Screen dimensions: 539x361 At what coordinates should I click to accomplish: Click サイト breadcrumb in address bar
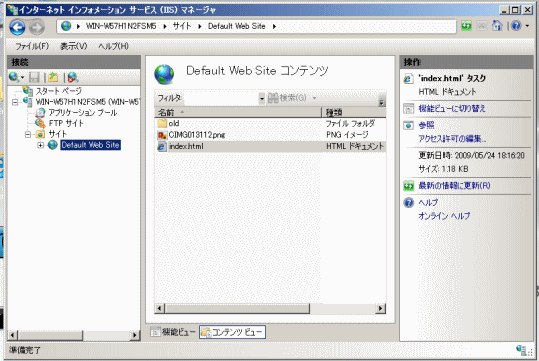[182, 26]
